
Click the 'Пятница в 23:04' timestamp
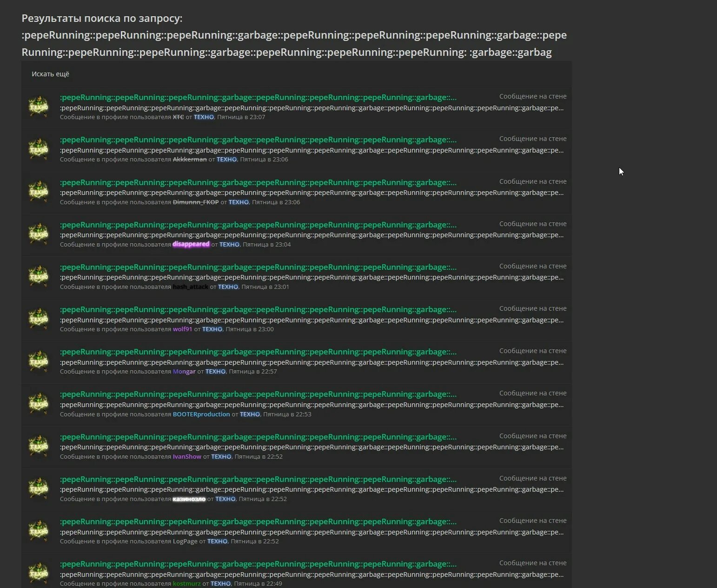(266, 245)
